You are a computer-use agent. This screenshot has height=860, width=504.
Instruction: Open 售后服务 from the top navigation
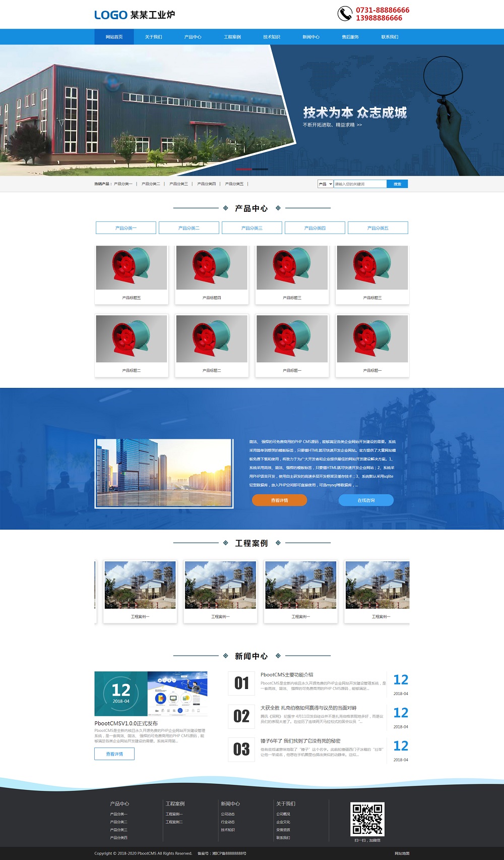point(350,37)
